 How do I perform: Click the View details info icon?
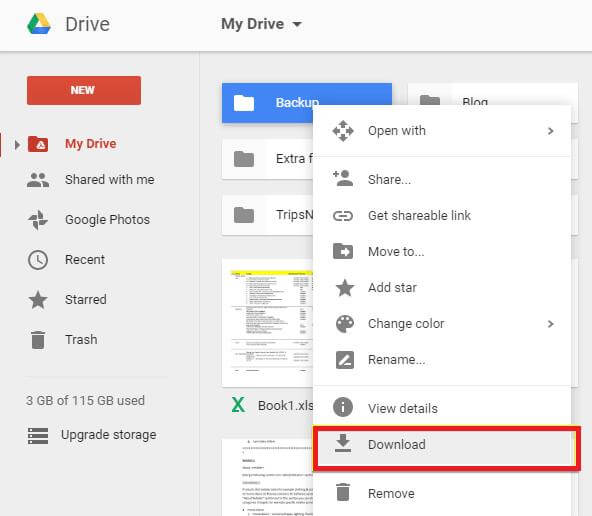[x=343, y=407]
